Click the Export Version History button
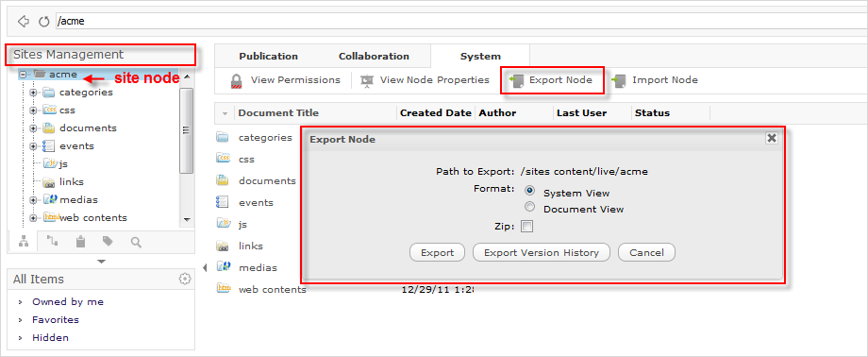The width and height of the screenshot is (868, 357). pos(542,252)
